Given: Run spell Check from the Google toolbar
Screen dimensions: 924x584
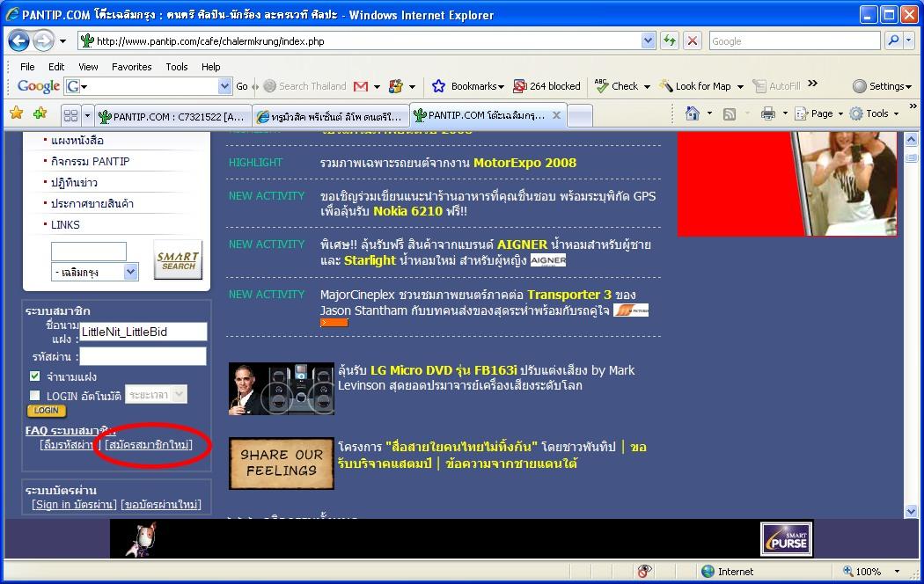Looking at the screenshot, I should (616, 86).
